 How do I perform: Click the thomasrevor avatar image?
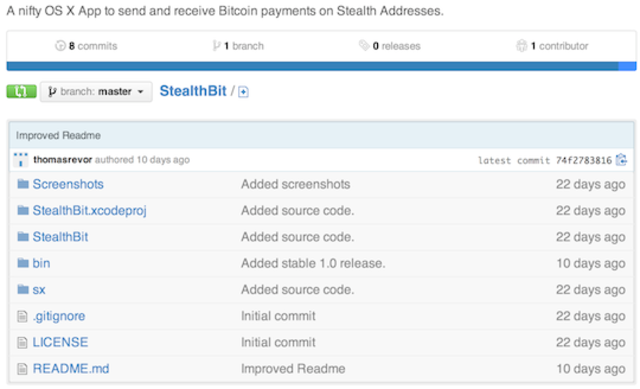[x=21, y=160]
